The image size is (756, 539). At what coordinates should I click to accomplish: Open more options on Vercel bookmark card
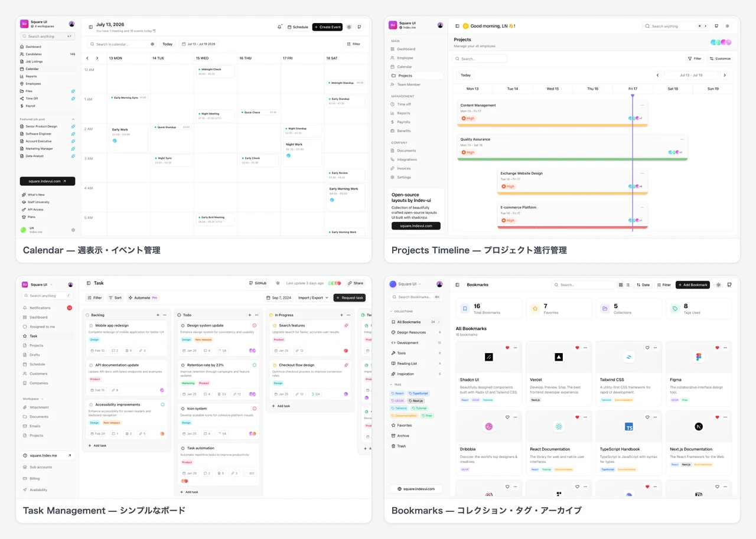[585, 348]
